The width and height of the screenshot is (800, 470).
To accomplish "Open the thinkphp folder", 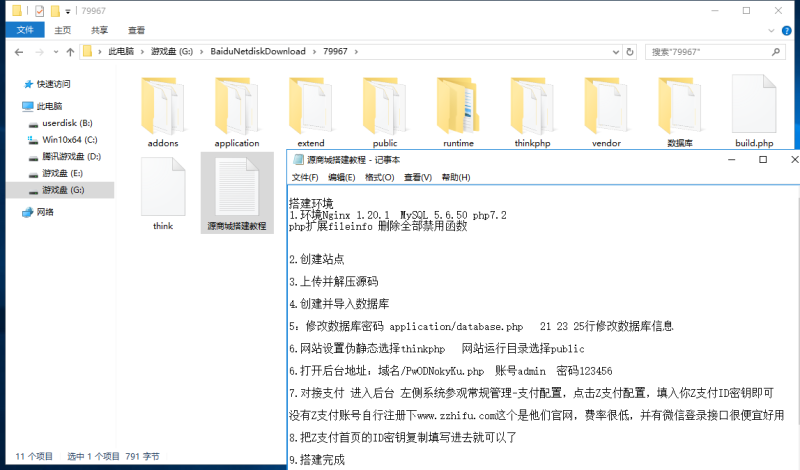I will [x=532, y=112].
